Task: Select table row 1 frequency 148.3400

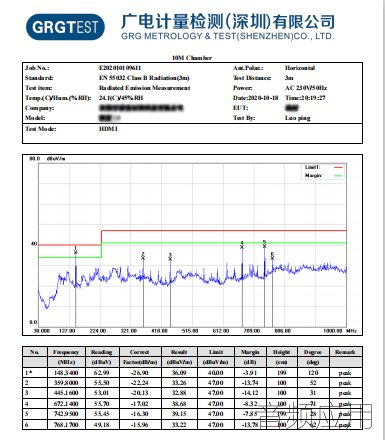Action: 66,373
